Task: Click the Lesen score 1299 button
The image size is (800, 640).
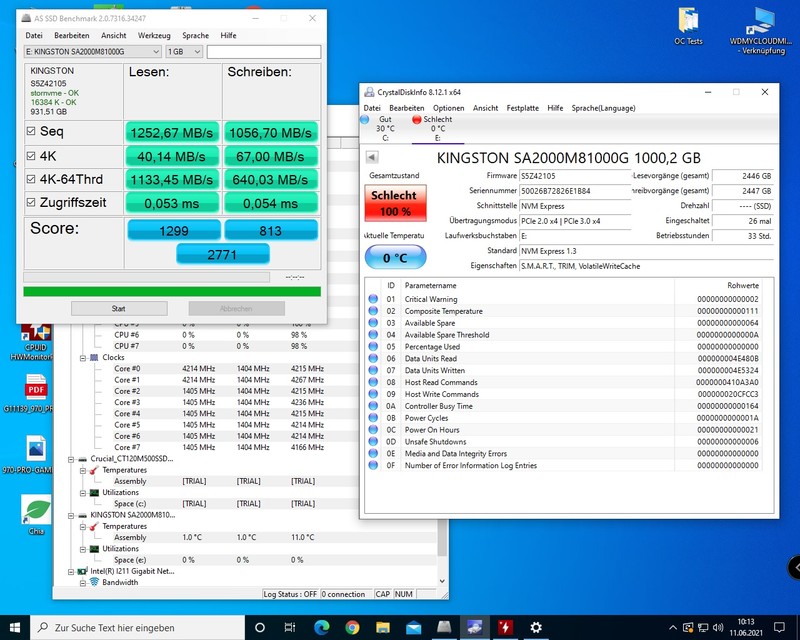Action: point(173,230)
